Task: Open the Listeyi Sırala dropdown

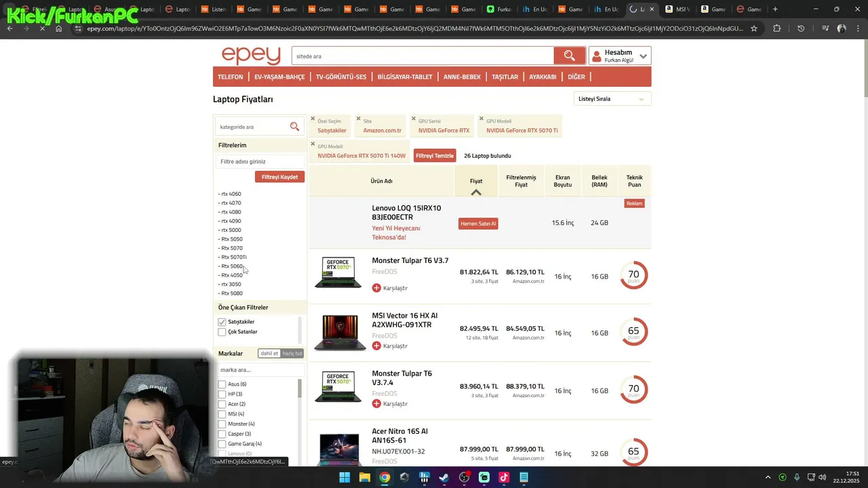Action: click(612, 99)
